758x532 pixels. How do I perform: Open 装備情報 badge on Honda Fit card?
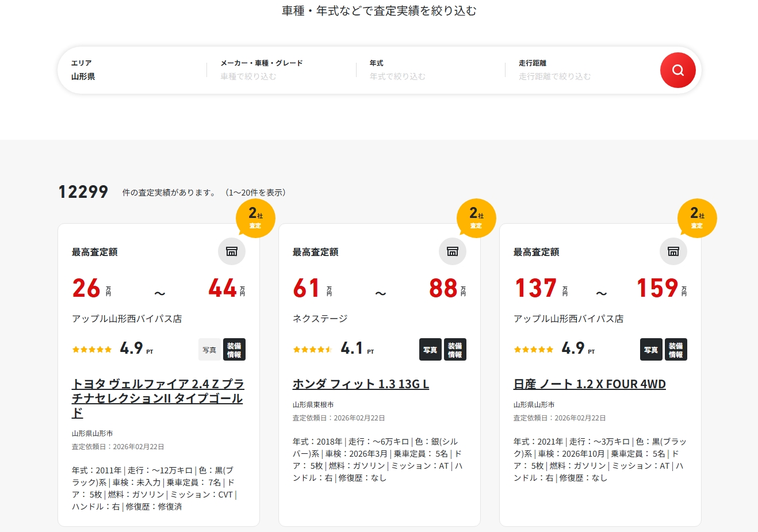[455, 350]
